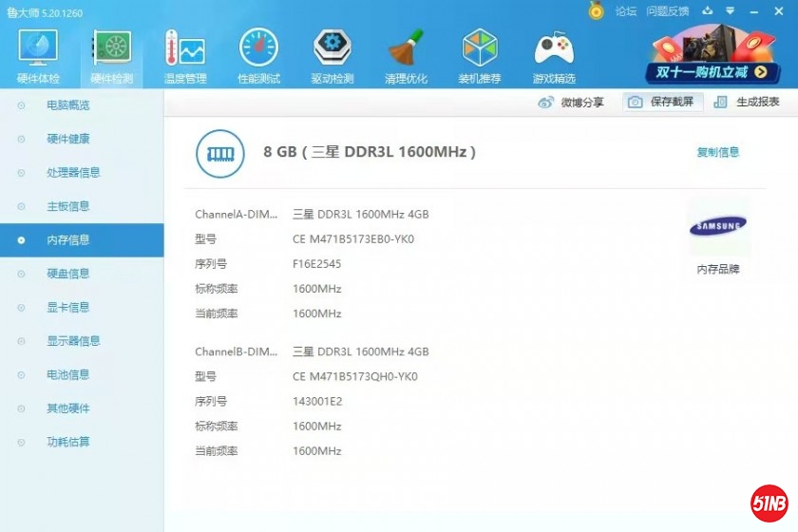Open 电池信息 battery info section
The height and width of the screenshot is (532, 798).
point(68,375)
